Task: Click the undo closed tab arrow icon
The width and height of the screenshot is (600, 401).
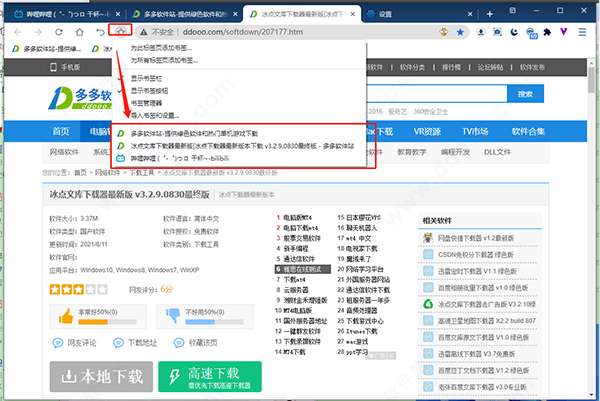Action: point(100,32)
